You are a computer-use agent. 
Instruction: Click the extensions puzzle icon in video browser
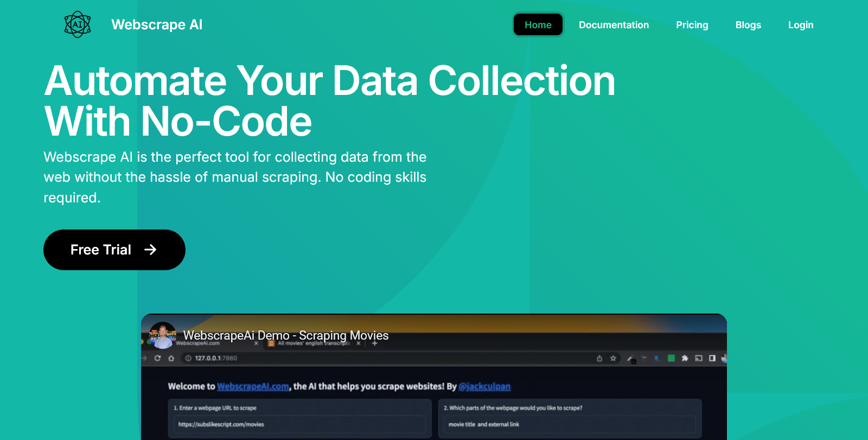tap(685, 358)
